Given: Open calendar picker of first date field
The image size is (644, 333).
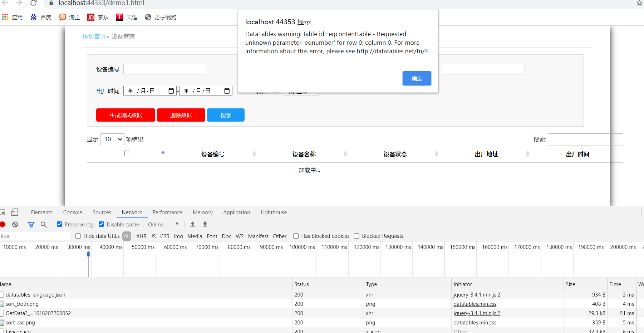Looking at the screenshot, I should pyautogui.click(x=171, y=91).
